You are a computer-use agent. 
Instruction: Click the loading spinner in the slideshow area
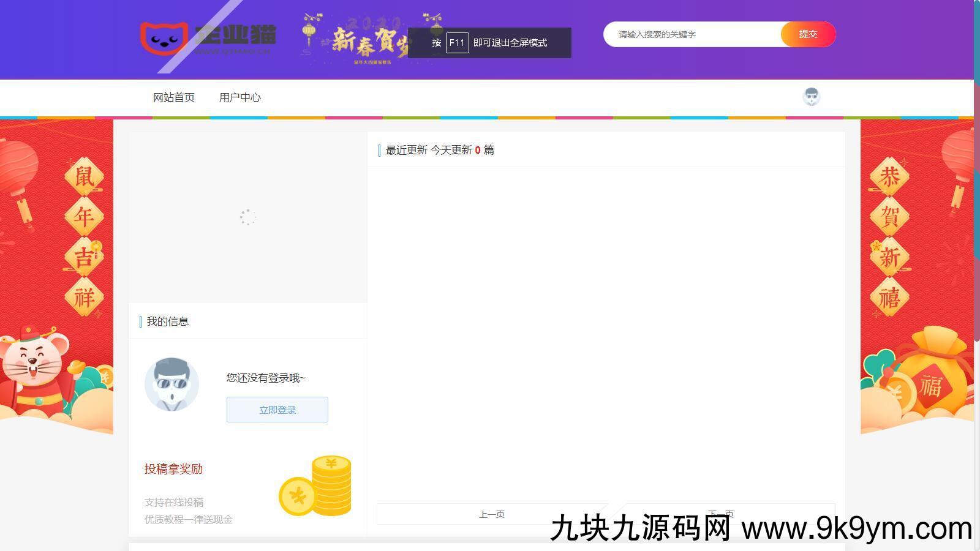pos(247,217)
